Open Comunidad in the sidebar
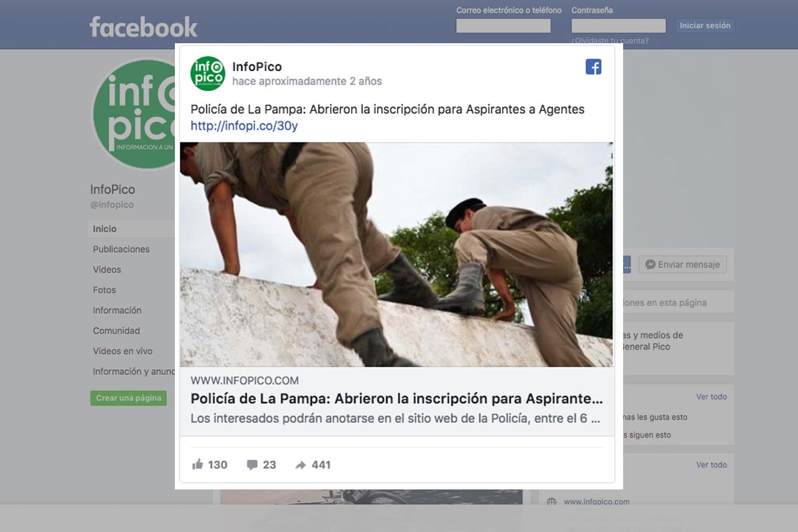798x532 pixels. [x=116, y=331]
